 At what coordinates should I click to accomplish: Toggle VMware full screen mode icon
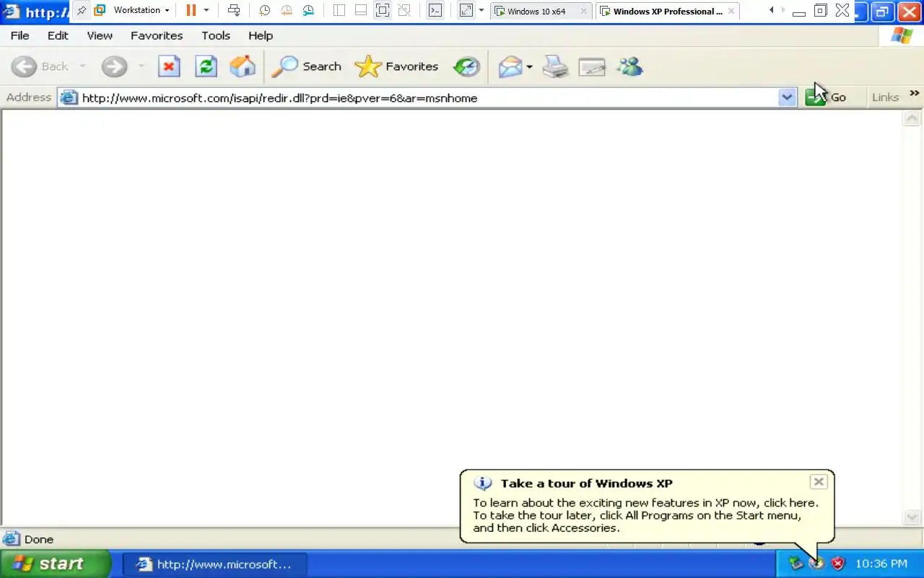(x=383, y=10)
